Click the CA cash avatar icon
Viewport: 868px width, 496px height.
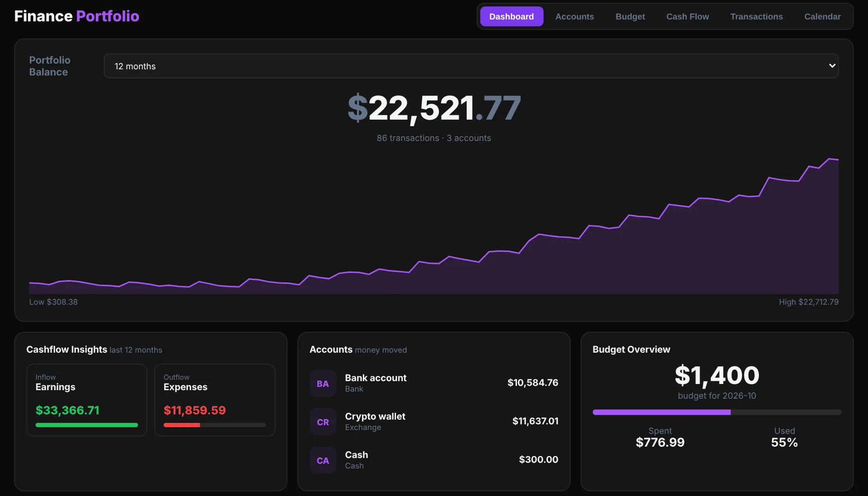(x=323, y=460)
